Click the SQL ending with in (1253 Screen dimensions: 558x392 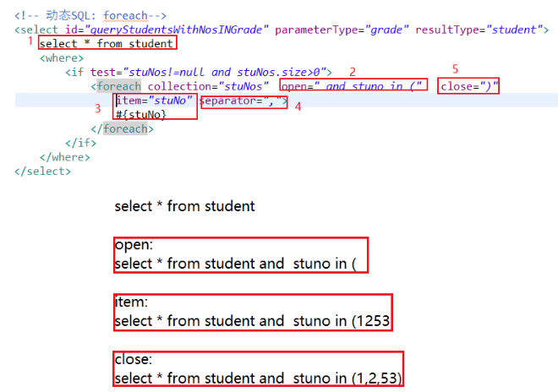(253, 321)
